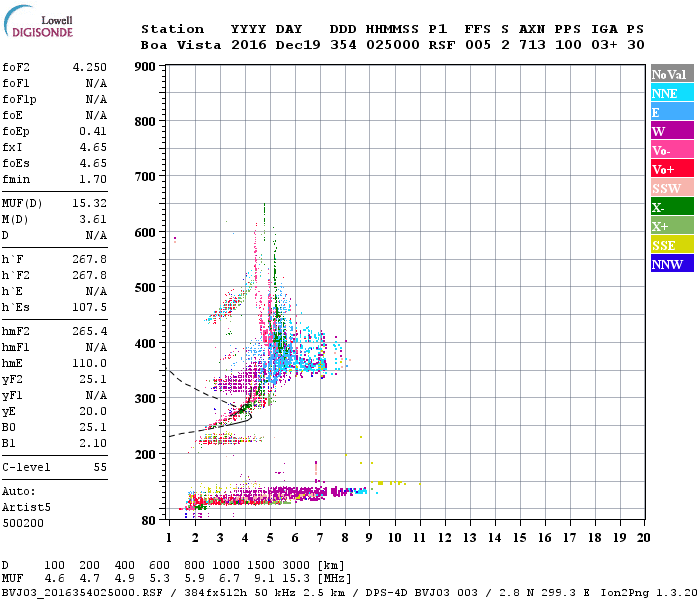Click the foF1 N/A value
Screen dimensions: 700x600
point(96,83)
